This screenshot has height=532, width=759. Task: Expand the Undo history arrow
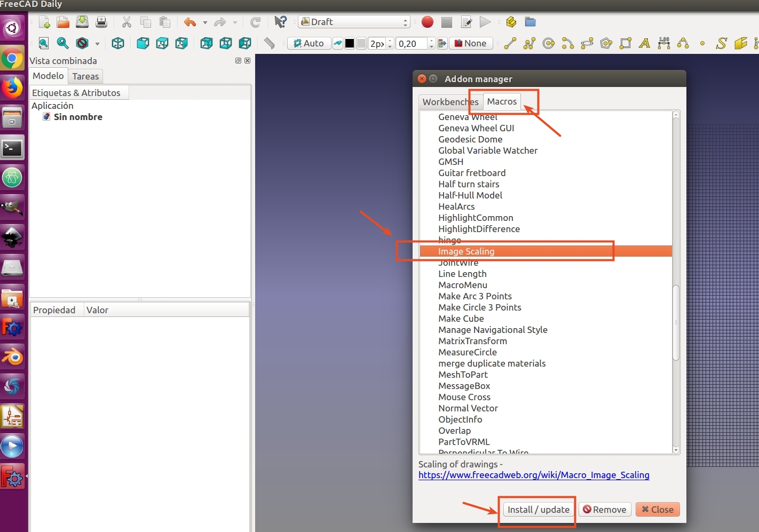tap(205, 22)
